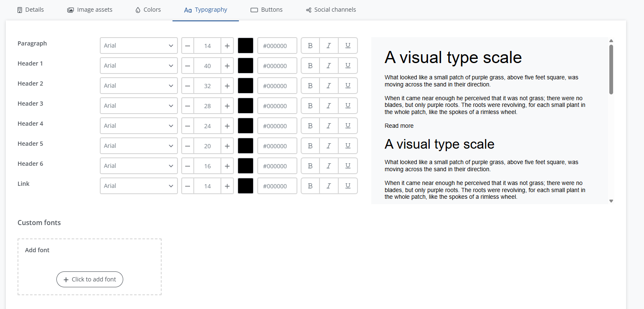The image size is (644, 309).
Task: Click the Header 3 hex color field
Action: [x=277, y=106]
